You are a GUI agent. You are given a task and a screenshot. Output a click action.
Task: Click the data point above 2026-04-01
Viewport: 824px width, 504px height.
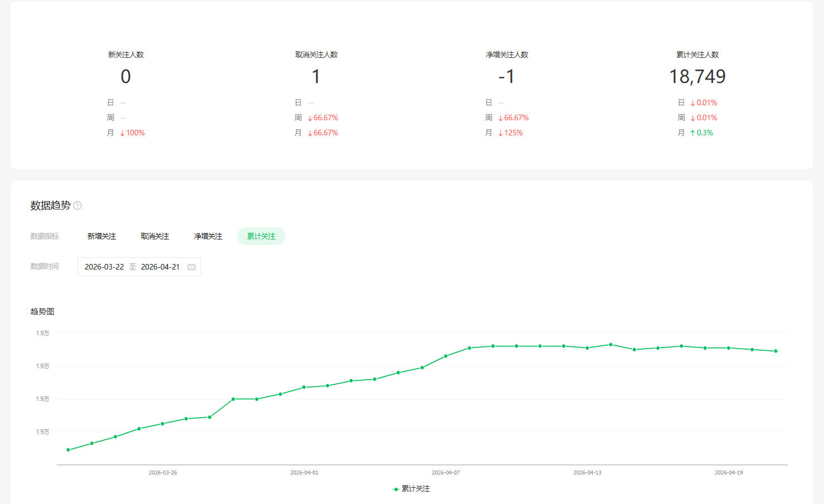(x=304, y=387)
